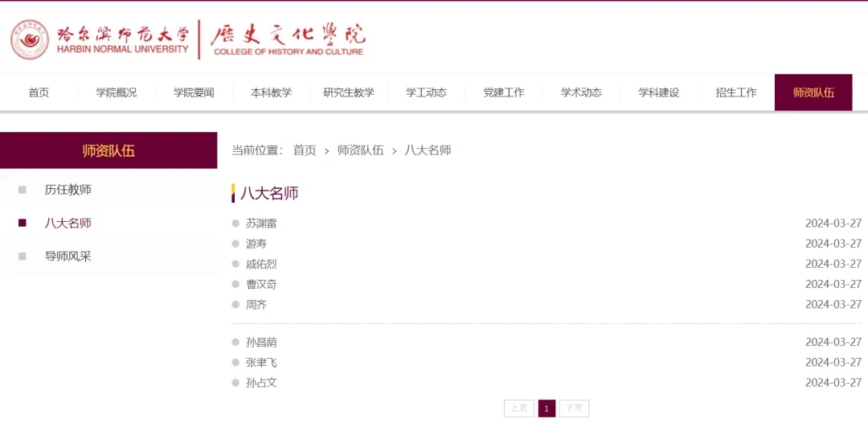Image resolution: width=868 pixels, height=427 pixels.
Task: Go to 学术动态 section
Action: (581, 92)
